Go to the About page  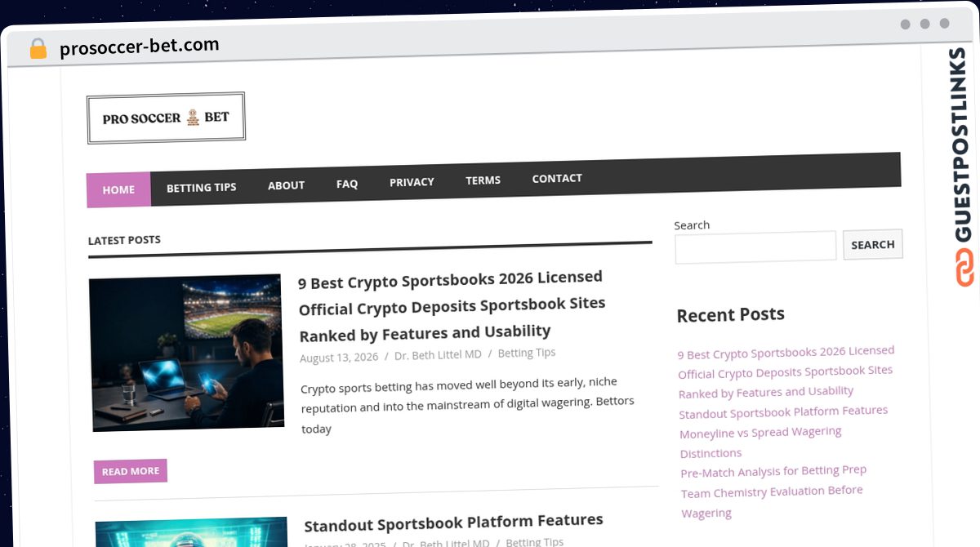click(286, 185)
